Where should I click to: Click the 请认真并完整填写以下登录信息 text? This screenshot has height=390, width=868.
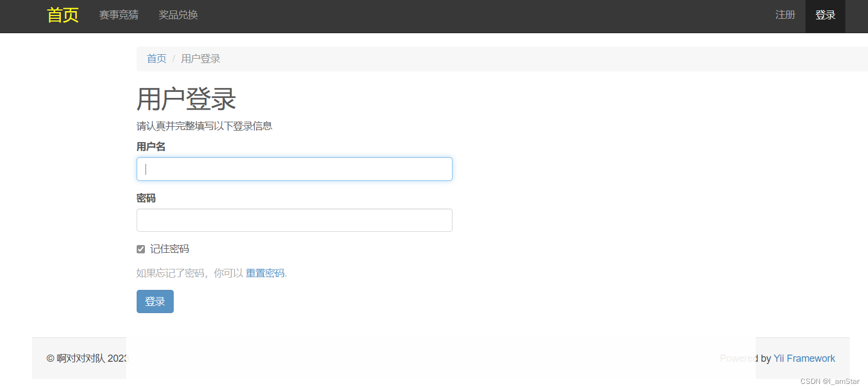[x=204, y=126]
